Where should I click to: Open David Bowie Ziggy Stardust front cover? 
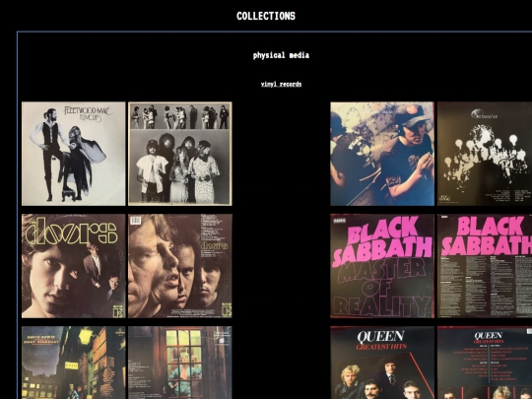74,363
